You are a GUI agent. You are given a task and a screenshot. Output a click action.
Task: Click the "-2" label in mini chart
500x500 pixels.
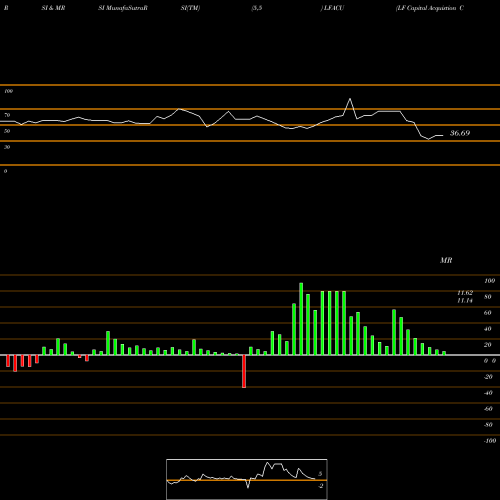click(x=320, y=486)
